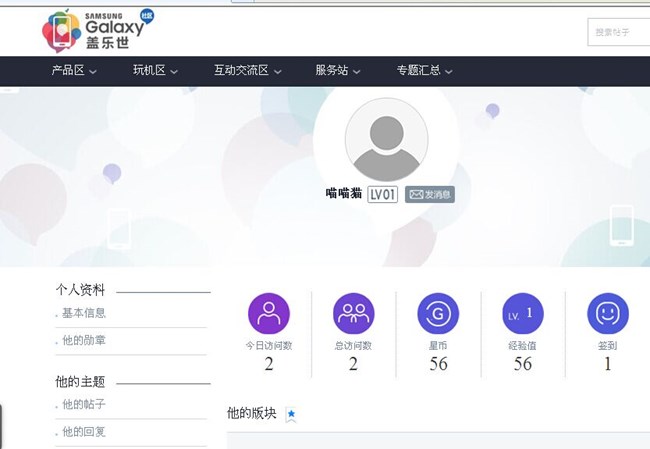Screen dimensions: 650x449
Task: Open the 专题汇总 navigation menu
Action: point(424,71)
